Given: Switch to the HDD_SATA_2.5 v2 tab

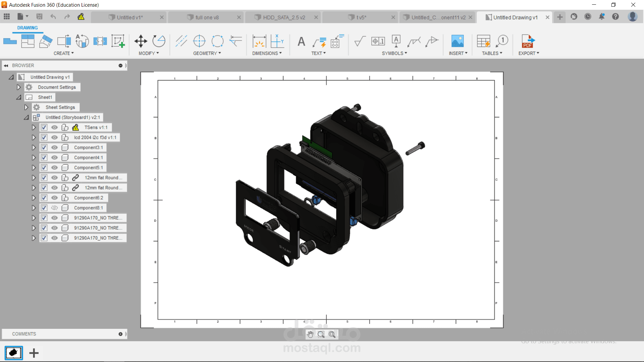Looking at the screenshot, I should pos(284,17).
